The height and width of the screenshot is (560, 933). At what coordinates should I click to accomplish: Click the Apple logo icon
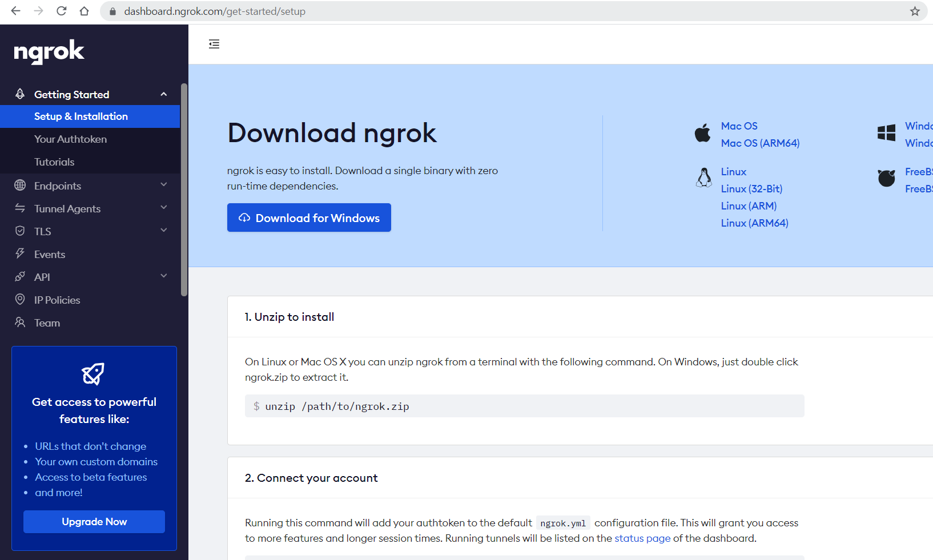702,133
